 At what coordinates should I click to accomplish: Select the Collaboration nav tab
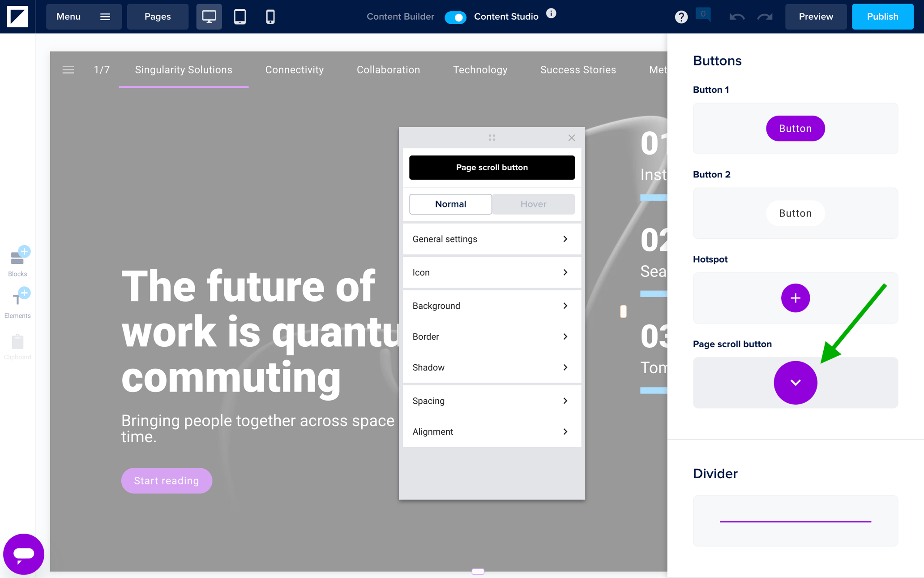(388, 70)
